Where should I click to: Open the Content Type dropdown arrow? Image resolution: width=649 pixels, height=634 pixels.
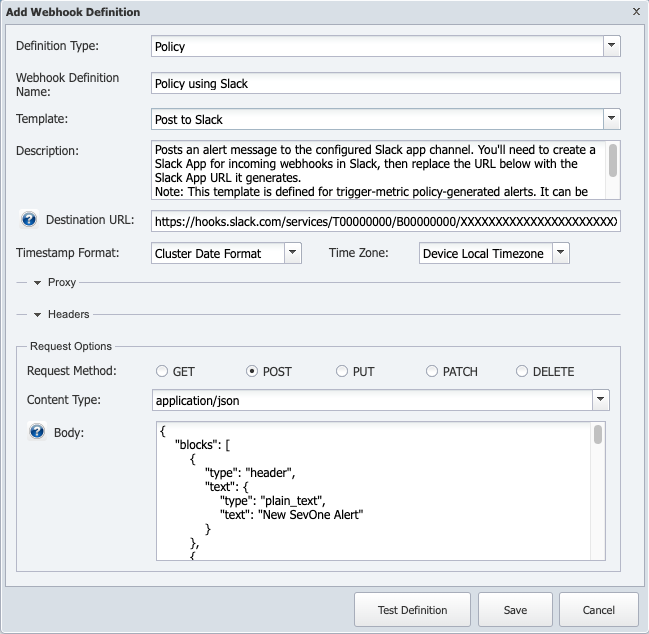click(x=601, y=400)
